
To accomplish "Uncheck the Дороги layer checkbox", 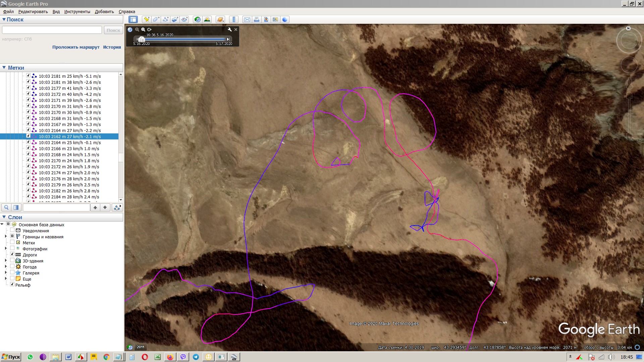I will tap(12, 254).
